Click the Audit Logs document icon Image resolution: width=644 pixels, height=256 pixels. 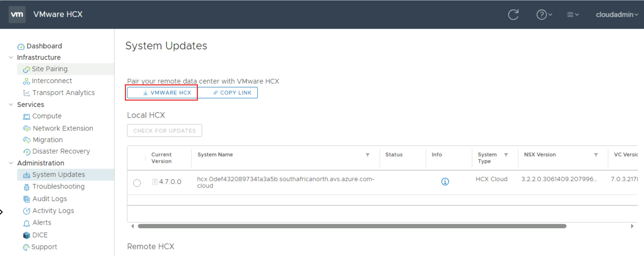point(27,199)
